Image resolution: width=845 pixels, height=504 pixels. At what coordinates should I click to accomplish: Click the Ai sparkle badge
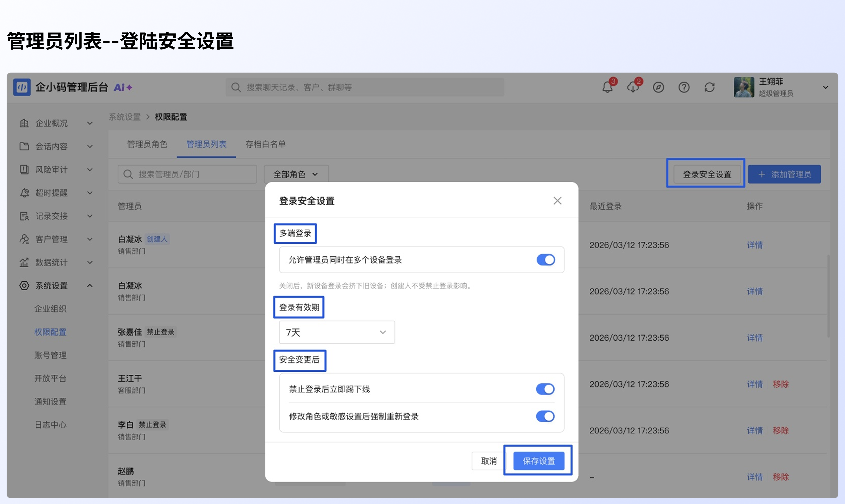click(x=123, y=88)
